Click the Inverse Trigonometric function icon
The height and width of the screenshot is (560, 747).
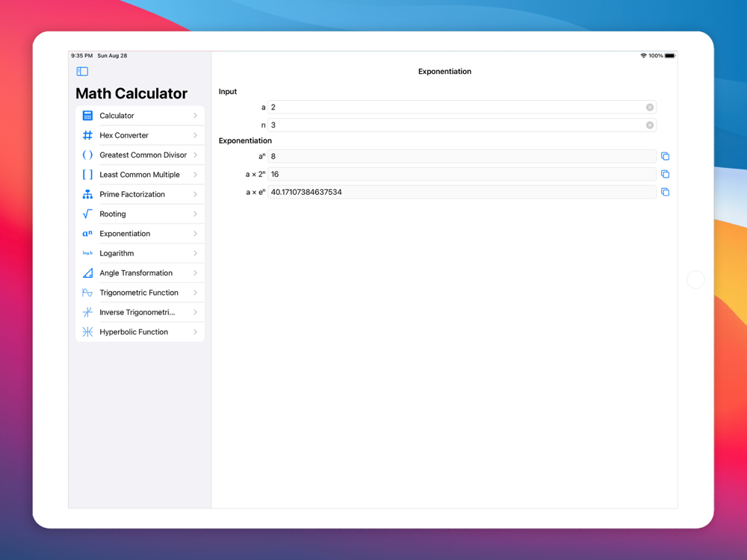(x=87, y=312)
